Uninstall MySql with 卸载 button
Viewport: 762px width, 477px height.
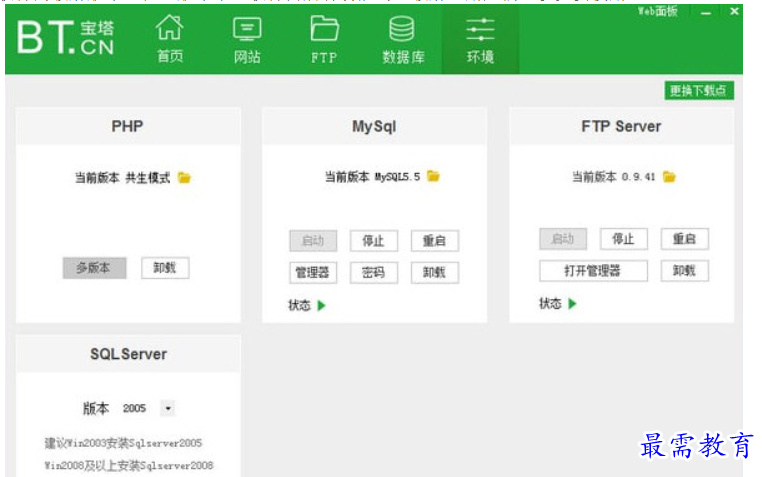(x=434, y=273)
